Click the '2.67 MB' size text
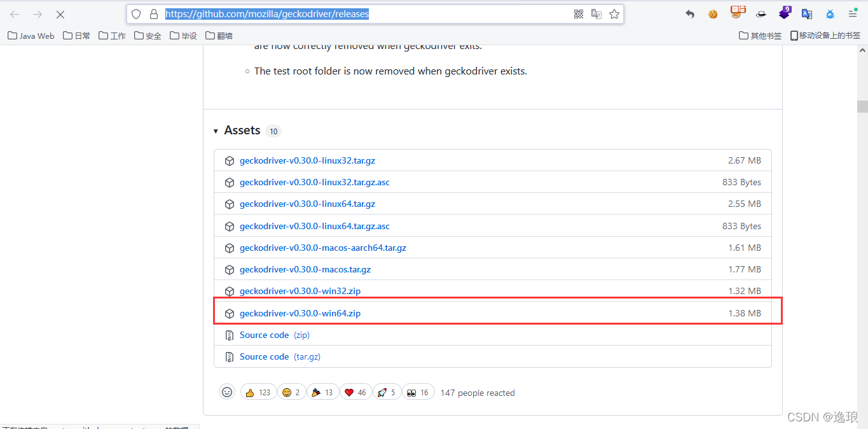Screen dimensions: 868x429 pos(745,161)
